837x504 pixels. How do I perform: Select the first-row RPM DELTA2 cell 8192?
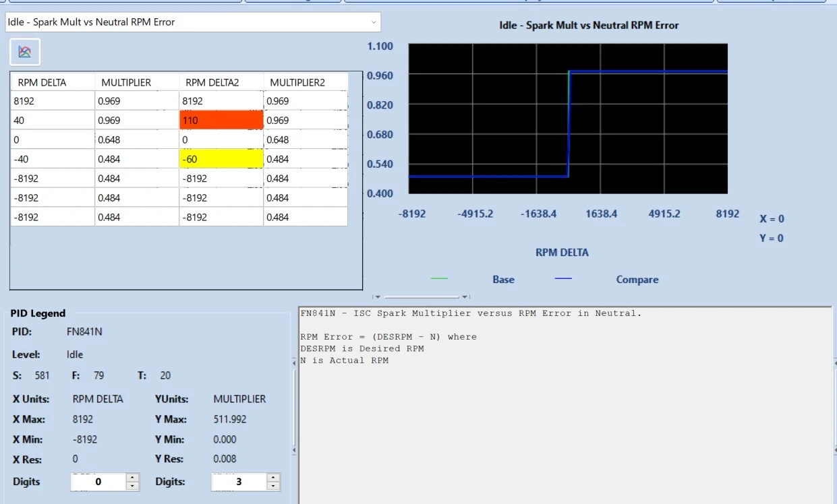[221, 101]
